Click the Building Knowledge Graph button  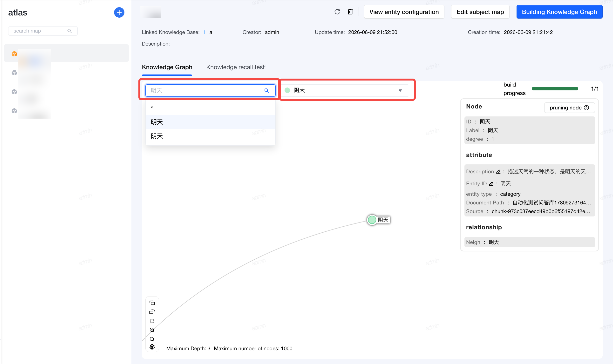coord(559,12)
